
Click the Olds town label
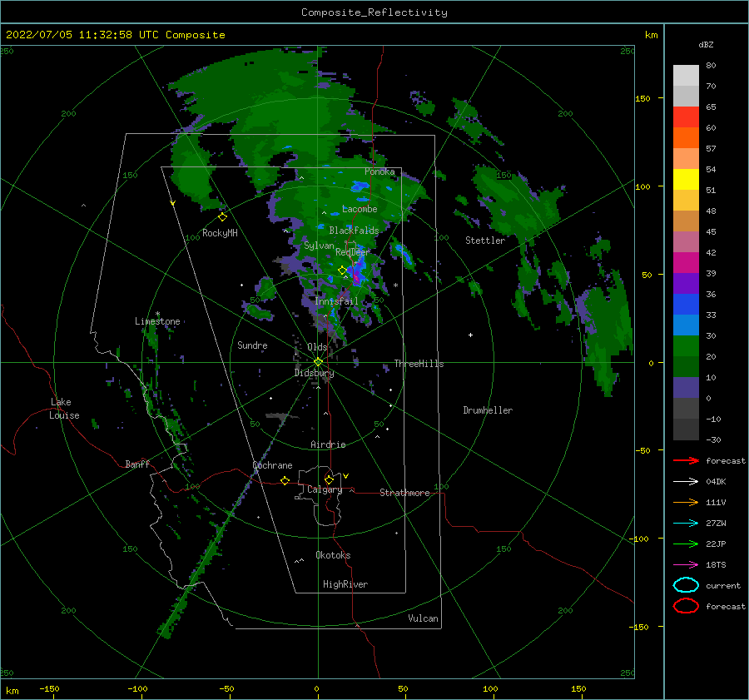click(x=317, y=347)
